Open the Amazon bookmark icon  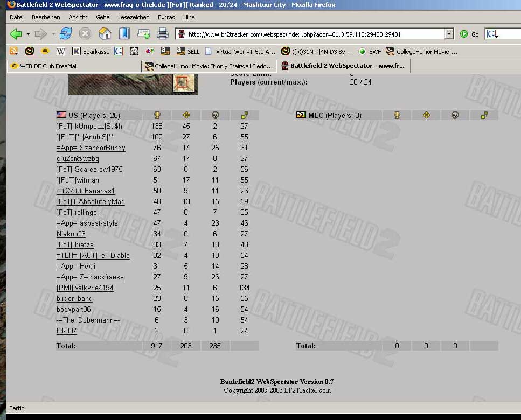tap(165, 51)
